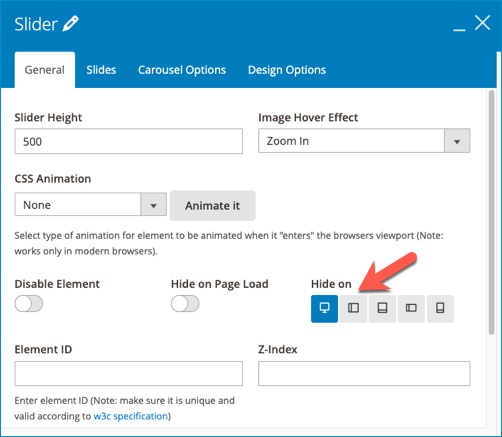
Task: Click the vertical scrollbar in panel
Action: [x=491, y=212]
